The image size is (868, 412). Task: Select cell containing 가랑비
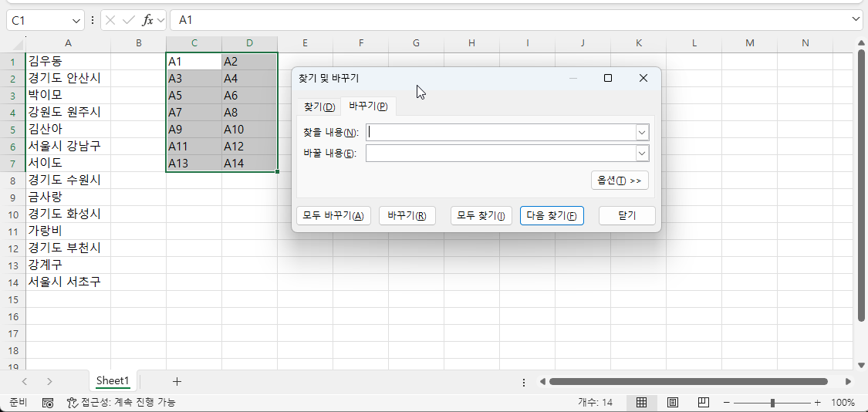coord(68,231)
